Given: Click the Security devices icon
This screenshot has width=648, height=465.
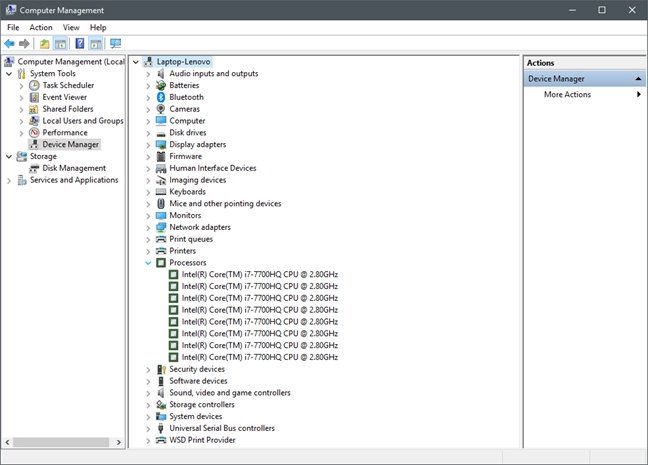Looking at the screenshot, I should 161,369.
